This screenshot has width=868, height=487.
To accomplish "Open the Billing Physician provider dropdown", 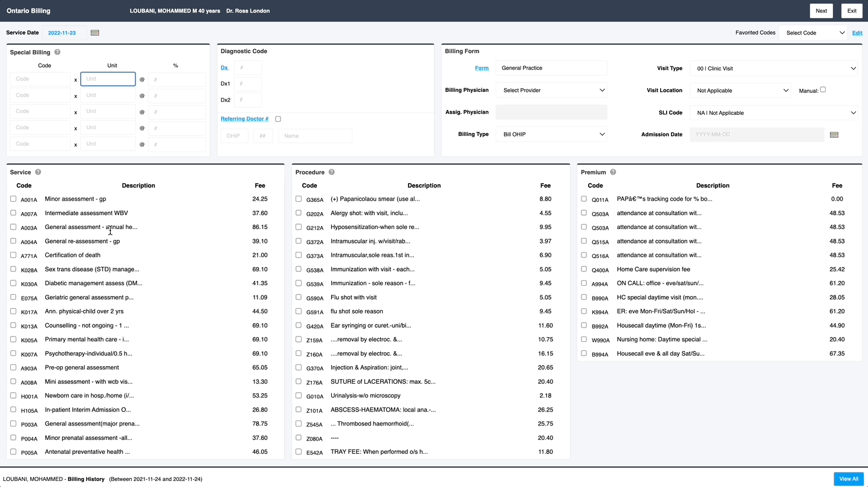I will (x=551, y=89).
